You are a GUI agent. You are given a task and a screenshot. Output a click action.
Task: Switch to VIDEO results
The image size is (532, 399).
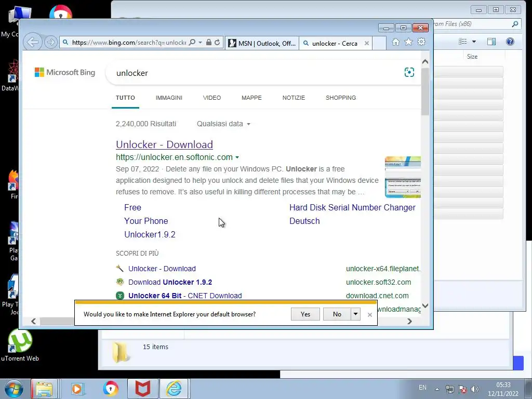(212, 98)
